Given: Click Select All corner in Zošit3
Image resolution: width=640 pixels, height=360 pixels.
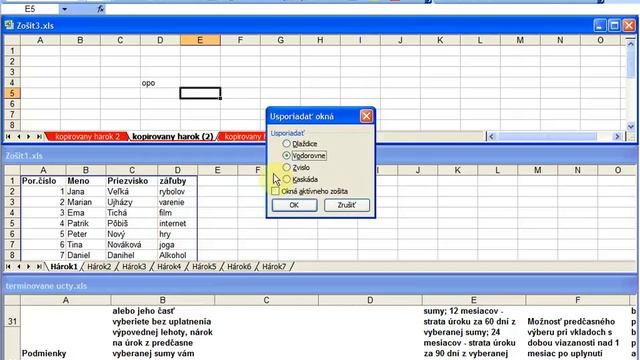Looking at the screenshot, I should (x=12, y=40).
